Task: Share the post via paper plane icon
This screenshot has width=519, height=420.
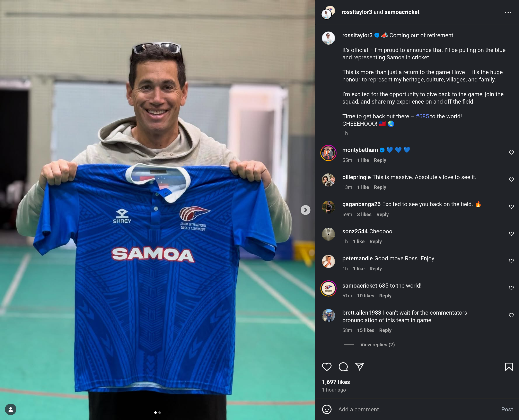Action: (x=360, y=367)
